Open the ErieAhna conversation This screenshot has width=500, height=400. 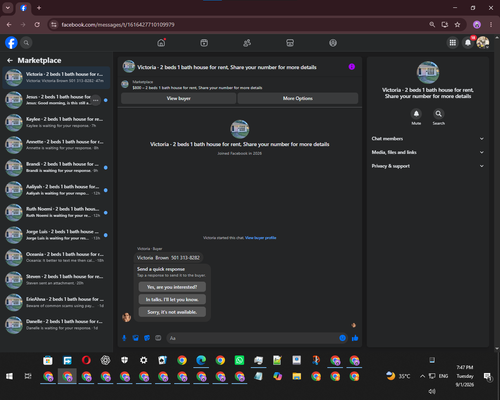(56, 302)
